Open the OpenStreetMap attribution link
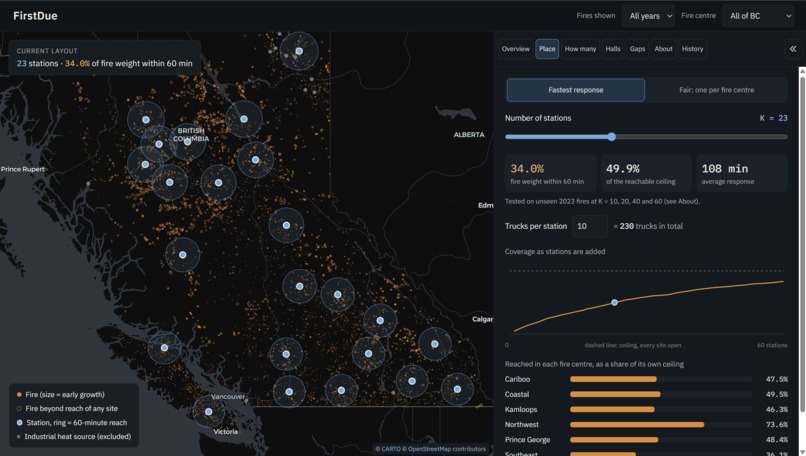Viewport: 806px width, 456px height. point(429,449)
